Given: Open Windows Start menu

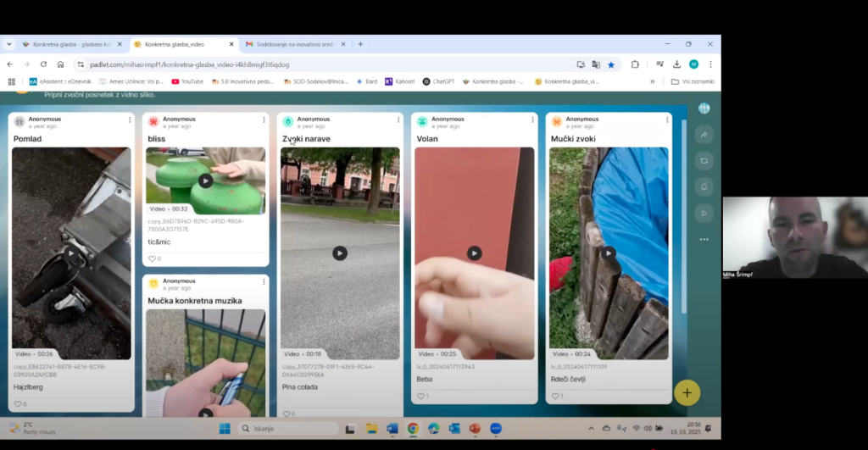Looking at the screenshot, I should 224,429.
